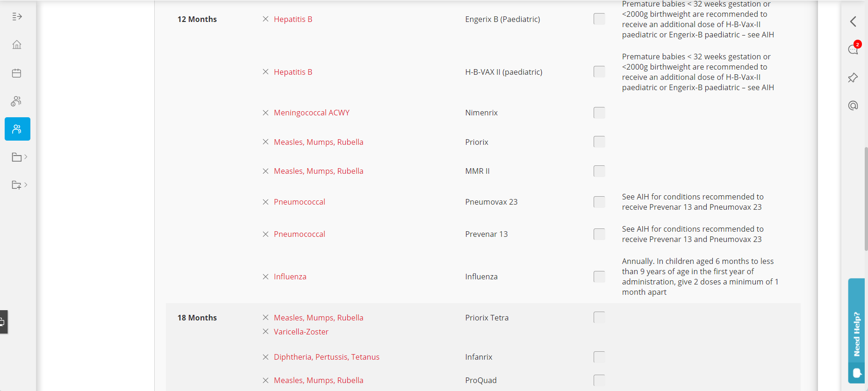
Task: Expand the add-folder submenu in sidebar
Action: (19, 185)
